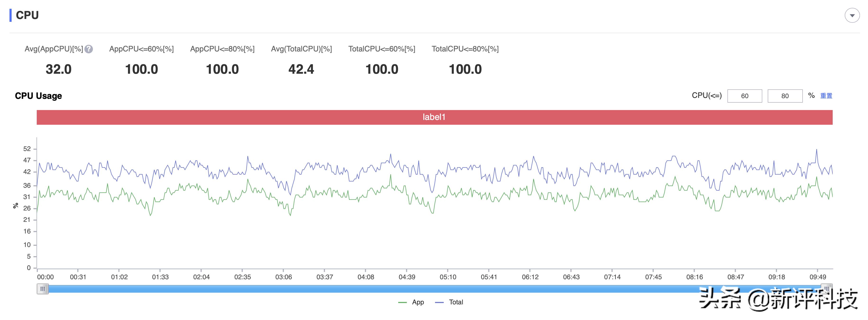Viewport: 868px width, 320px height.
Task: Select the red label1 bar
Action: [434, 117]
